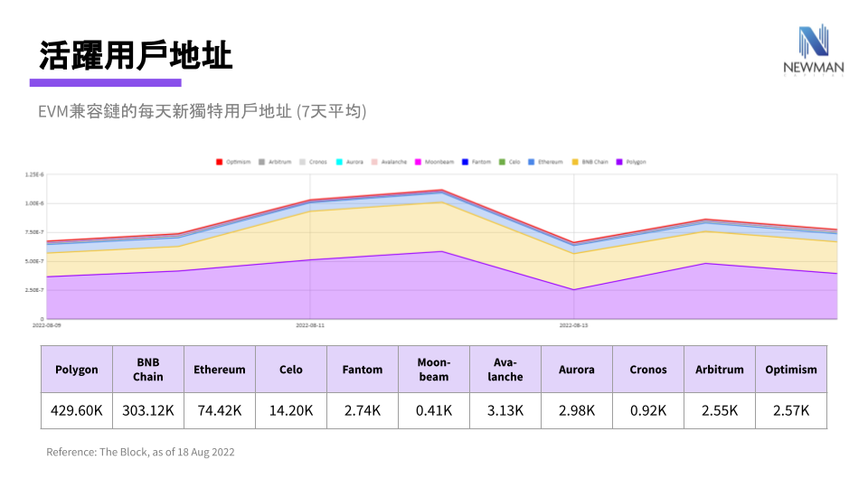The width and height of the screenshot is (868, 488).
Task: Select the Arbitrum table header cell
Action: (x=719, y=370)
